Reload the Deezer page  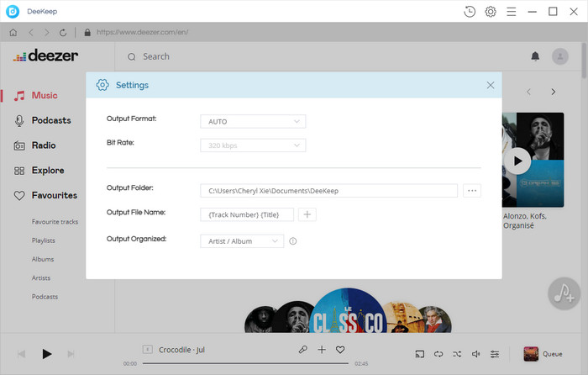tap(63, 33)
